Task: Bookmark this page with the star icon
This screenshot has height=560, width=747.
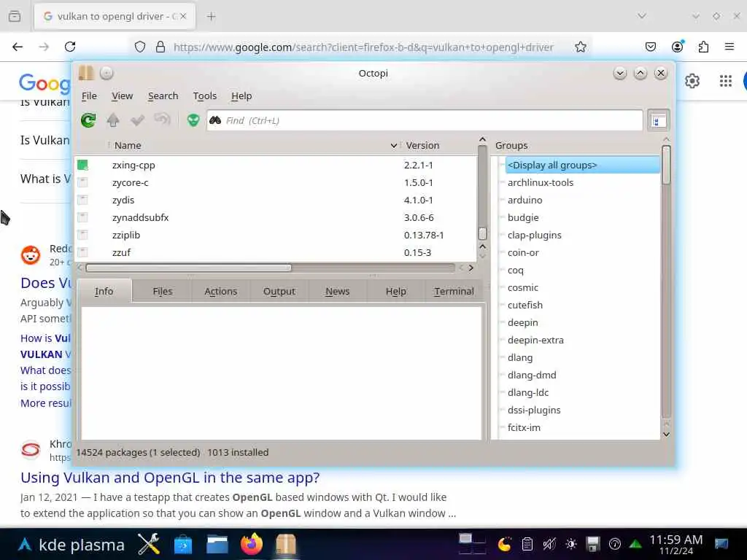Action: (x=580, y=47)
